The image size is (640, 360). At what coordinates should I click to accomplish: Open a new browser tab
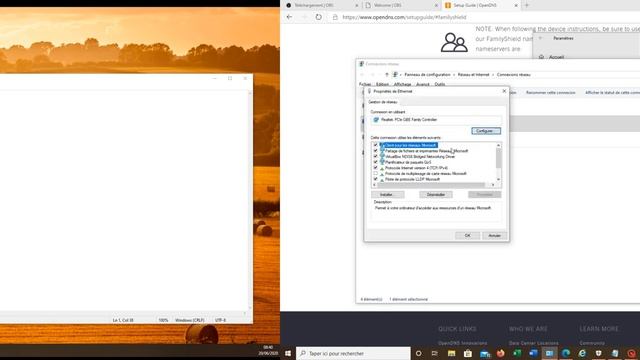527,5
